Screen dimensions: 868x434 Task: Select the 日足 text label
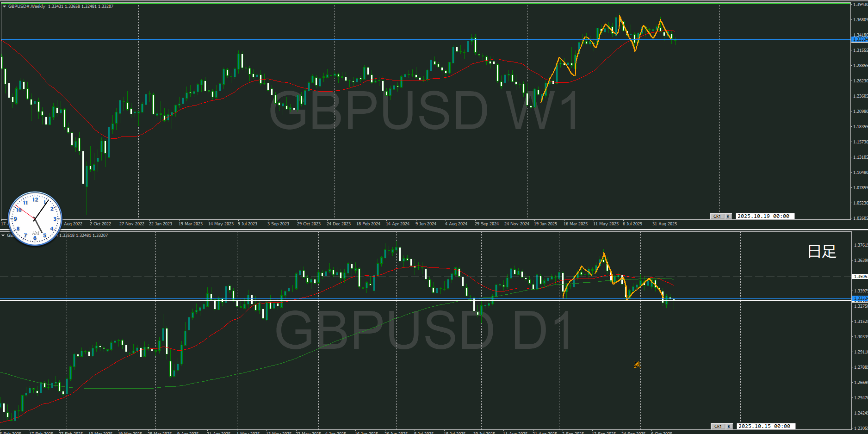[822, 251]
